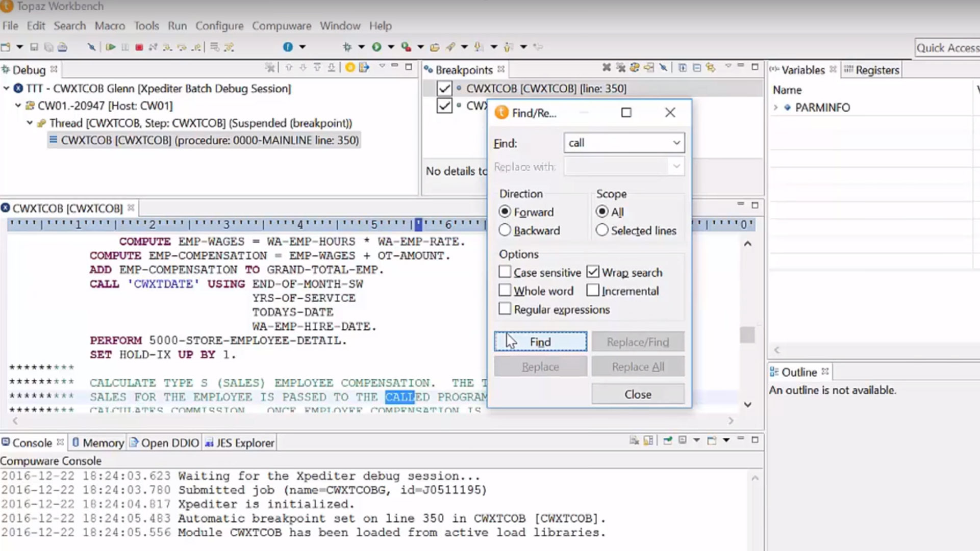Expand the PARMINFO variable
The image size is (980, 551).
pos(775,108)
